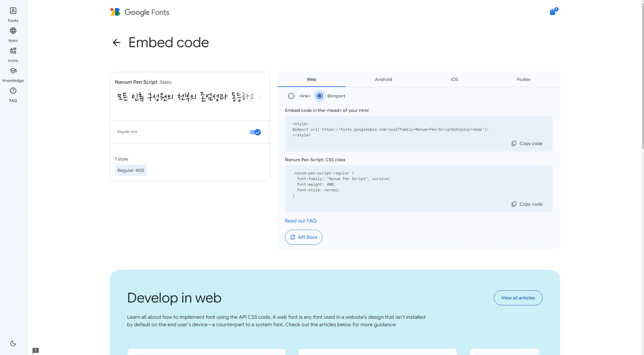644x355 pixels.
Task: Switch to the iOS tab
Action: tap(454, 79)
